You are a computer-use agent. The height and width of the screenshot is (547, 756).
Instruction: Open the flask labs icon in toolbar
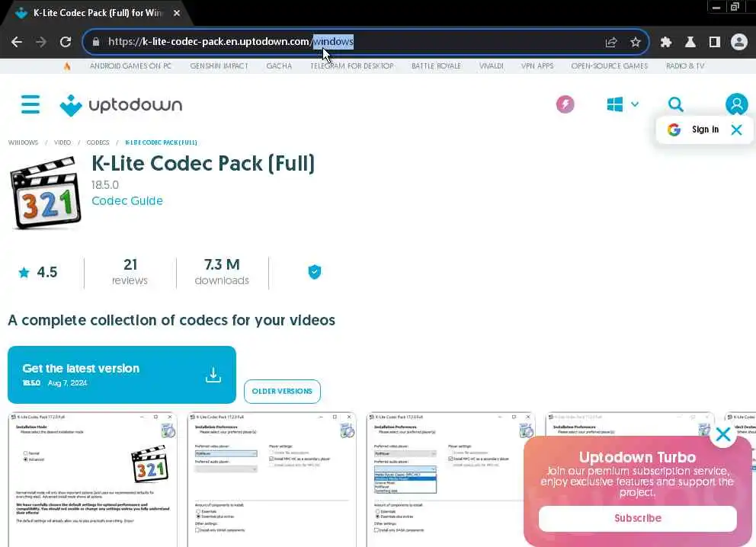[x=690, y=42]
